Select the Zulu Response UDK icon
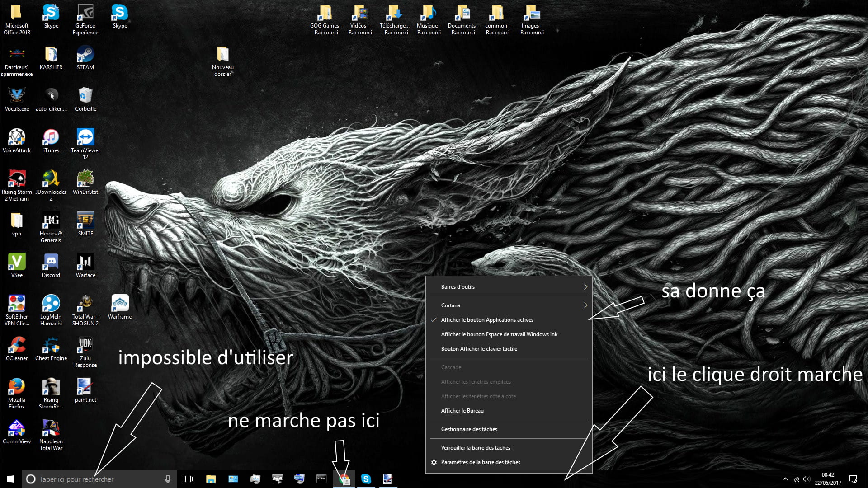The image size is (868, 488). [85, 352]
